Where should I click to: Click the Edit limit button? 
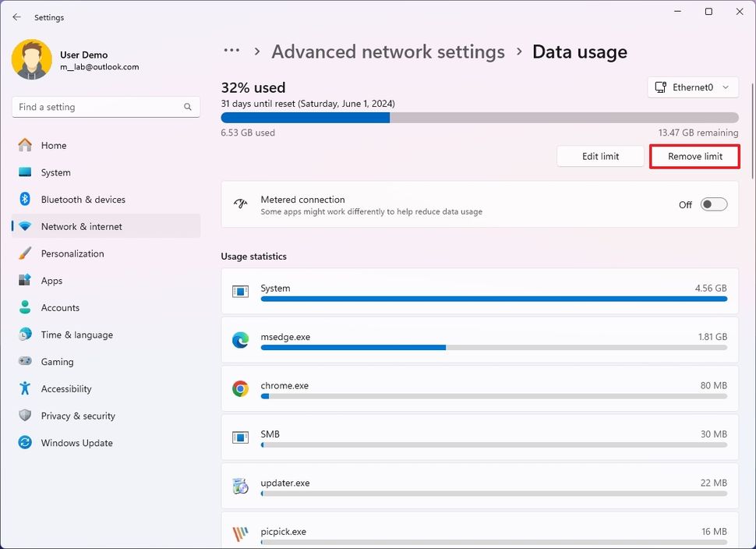tap(600, 156)
